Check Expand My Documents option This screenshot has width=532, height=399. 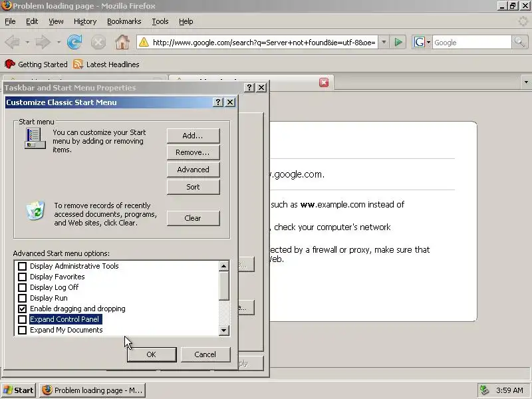(22, 330)
